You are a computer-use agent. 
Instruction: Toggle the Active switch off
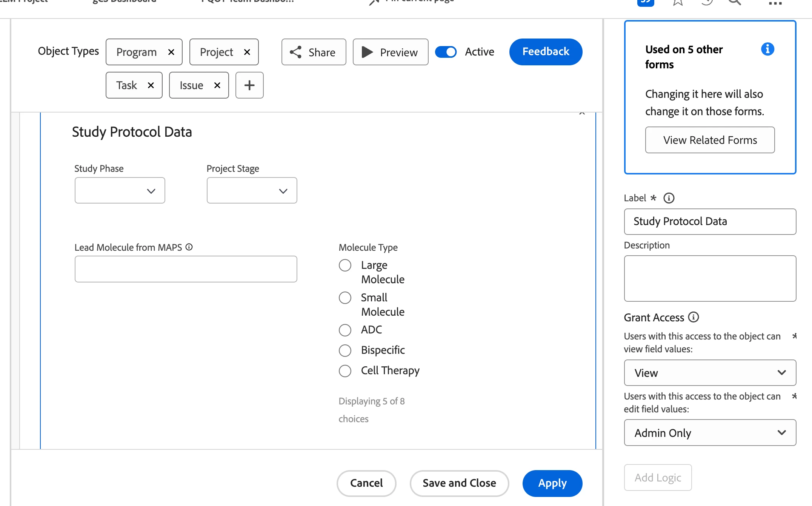[446, 52]
